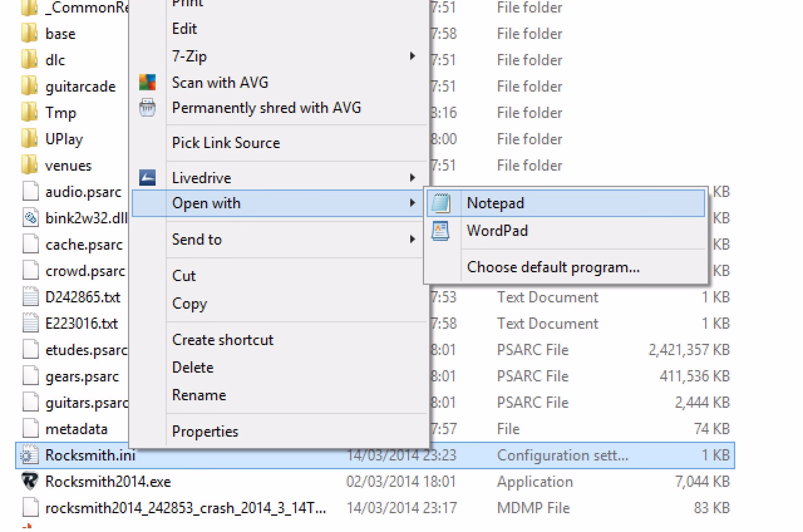The width and height of the screenshot is (803, 532).
Task: Select the gears.psarc file name
Action: (x=82, y=377)
